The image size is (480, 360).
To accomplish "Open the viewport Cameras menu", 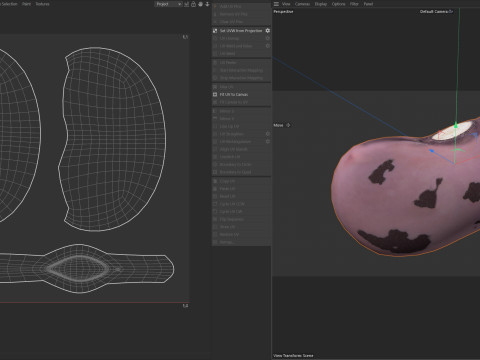I will coord(302,4).
